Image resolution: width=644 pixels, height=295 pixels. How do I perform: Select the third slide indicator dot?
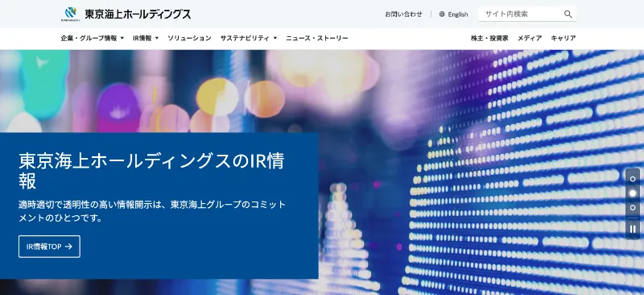click(633, 208)
